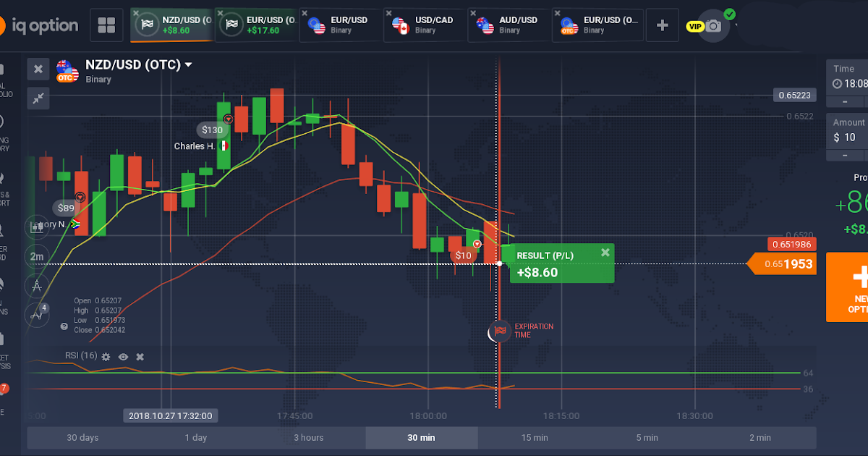Open the multi-chart grid layout icon
868x456 pixels.
(106, 25)
